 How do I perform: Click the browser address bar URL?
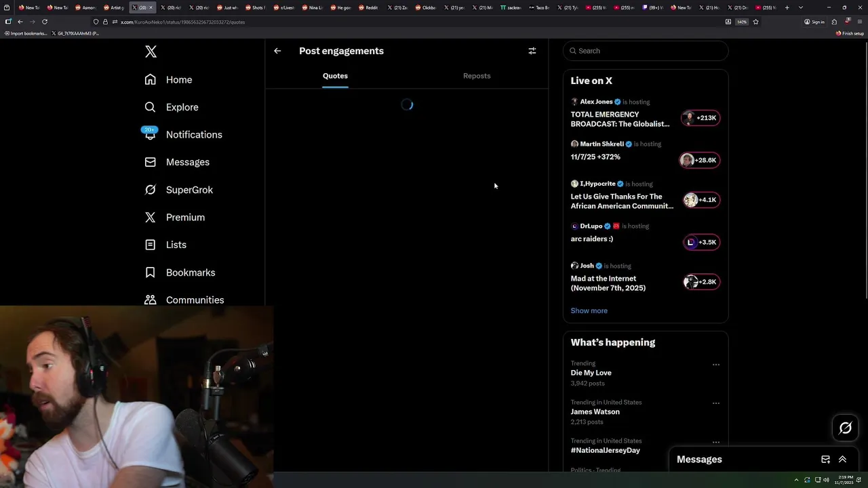(183, 22)
